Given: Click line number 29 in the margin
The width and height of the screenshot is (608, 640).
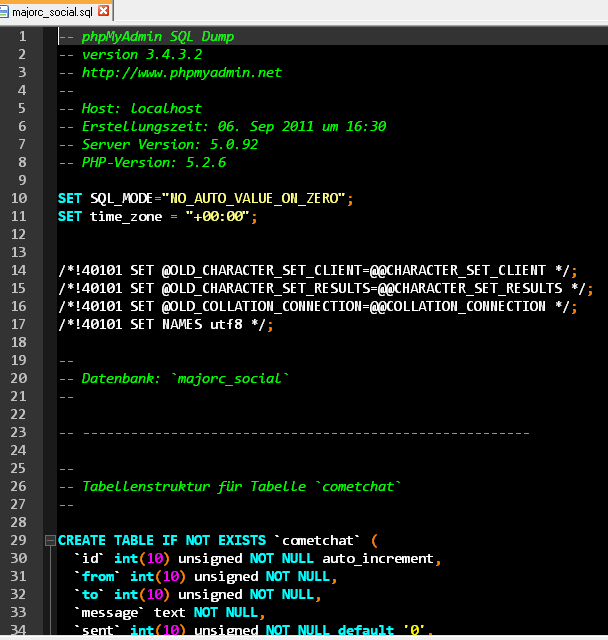Looking at the screenshot, I should pyautogui.click(x=19, y=540).
